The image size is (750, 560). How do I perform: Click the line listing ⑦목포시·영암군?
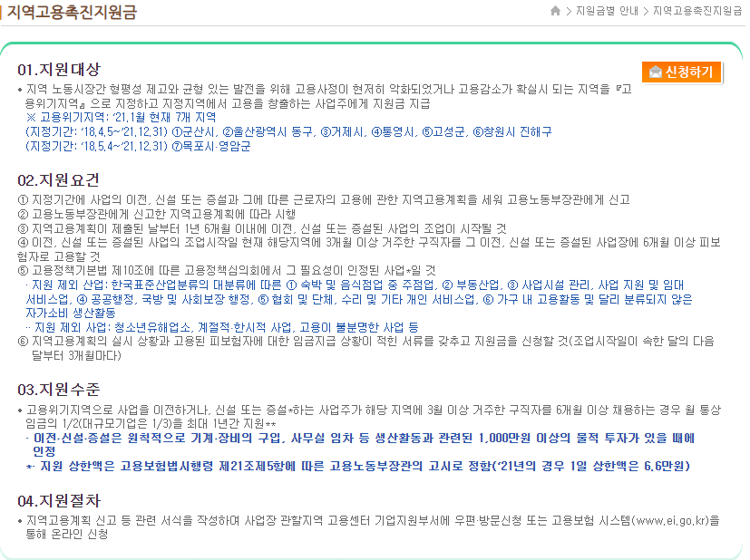pyautogui.click(x=138, y=146)
